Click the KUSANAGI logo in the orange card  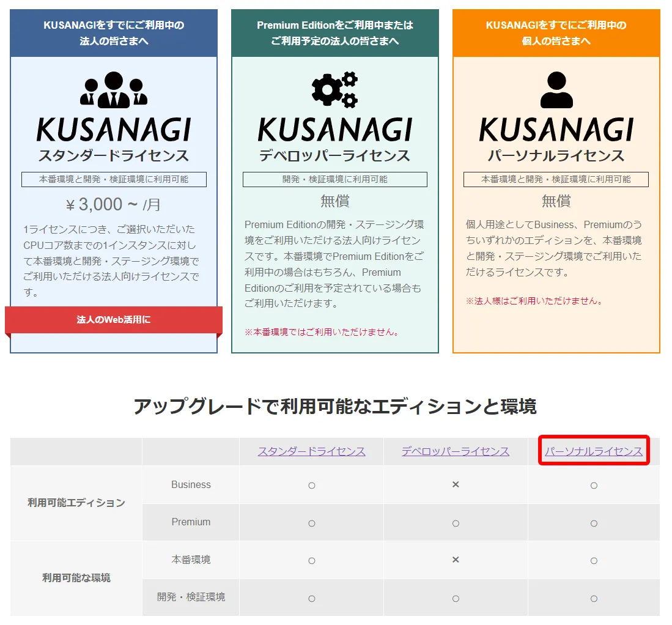point(556,130)
